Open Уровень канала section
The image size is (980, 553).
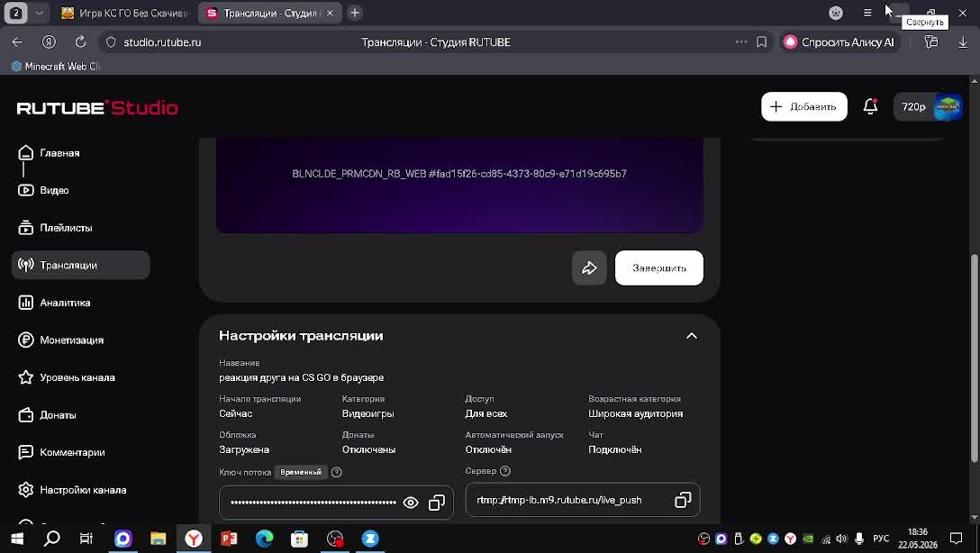[x=67, y=377]
